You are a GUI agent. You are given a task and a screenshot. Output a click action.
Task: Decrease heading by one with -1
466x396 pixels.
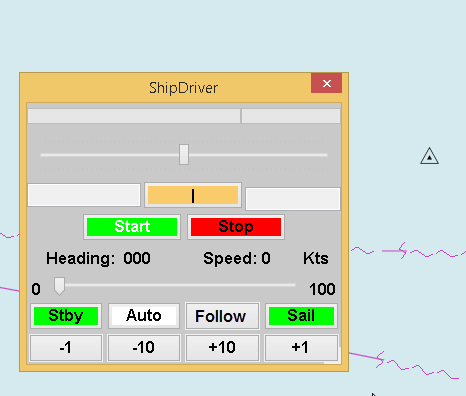point(66,348)
